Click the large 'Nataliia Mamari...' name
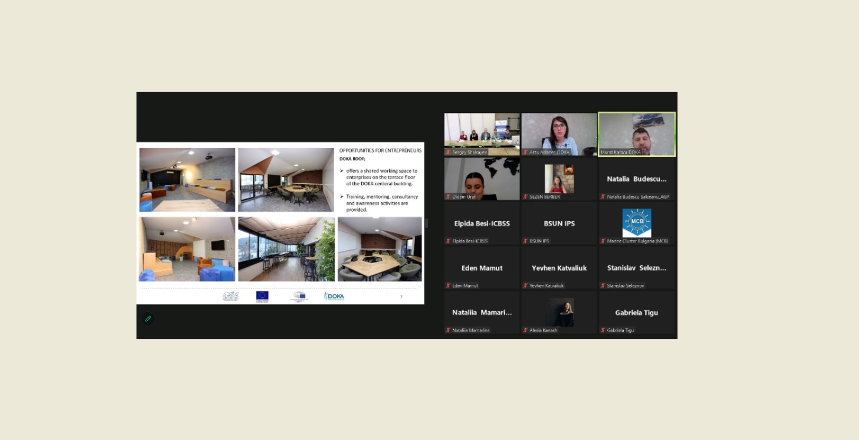859x440 pixels. click(x=482, y=312)
